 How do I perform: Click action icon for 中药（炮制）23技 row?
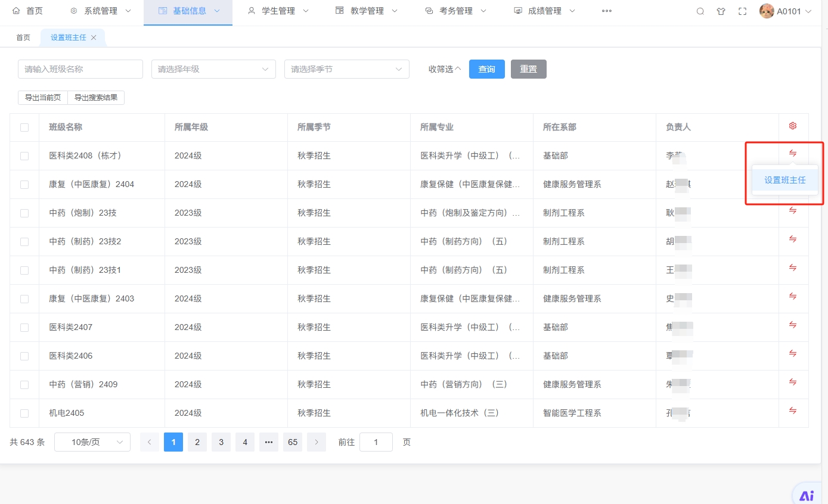[x=793, y=210]
